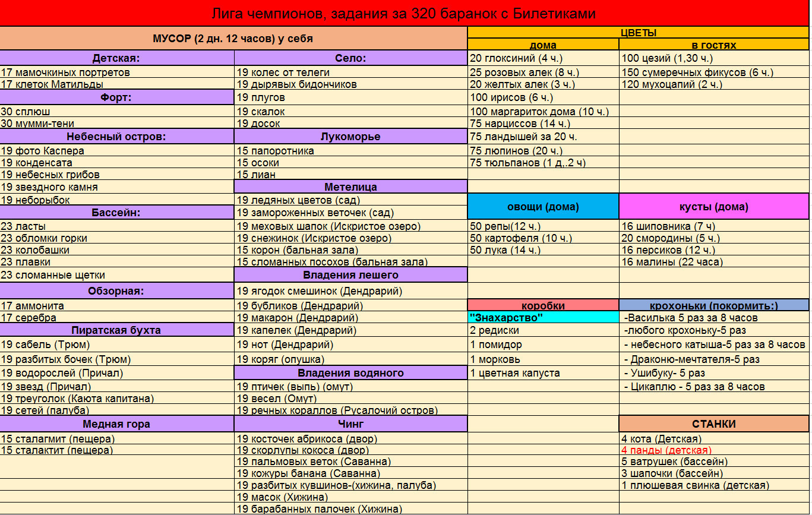The image size is (812, 515).
Task: Select the "Детская:" section header
Action: pos(116,58)
